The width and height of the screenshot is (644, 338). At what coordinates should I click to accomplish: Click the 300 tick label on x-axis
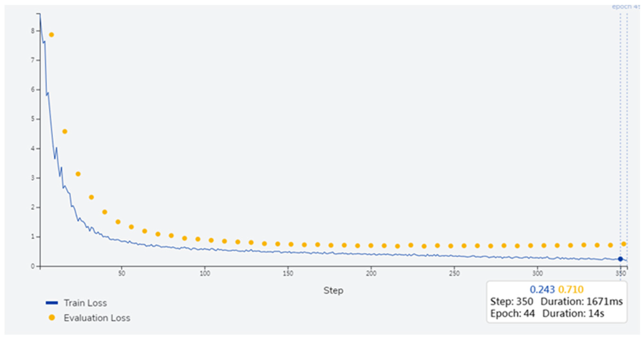tap(537, 273)
